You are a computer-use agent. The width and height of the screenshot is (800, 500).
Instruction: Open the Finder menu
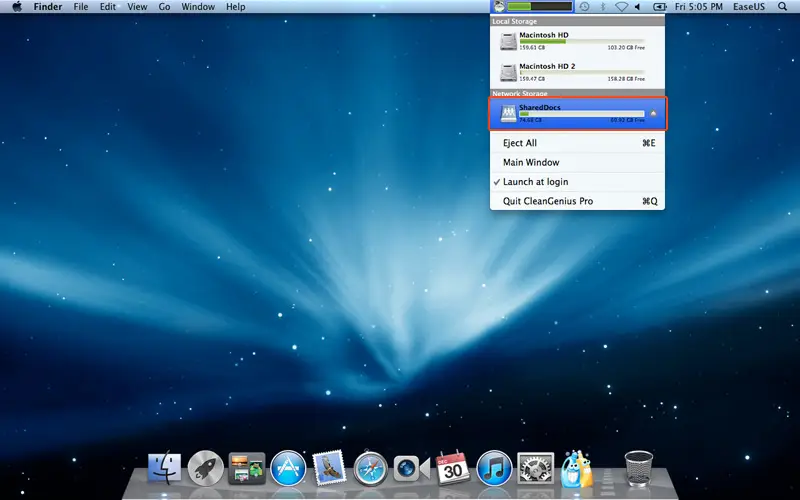[47, 7]
